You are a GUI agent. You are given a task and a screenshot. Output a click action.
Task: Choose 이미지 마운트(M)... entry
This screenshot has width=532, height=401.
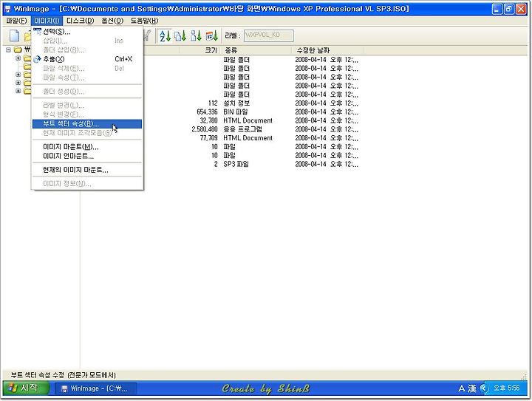pyautogui.click(x=87, y=147)
